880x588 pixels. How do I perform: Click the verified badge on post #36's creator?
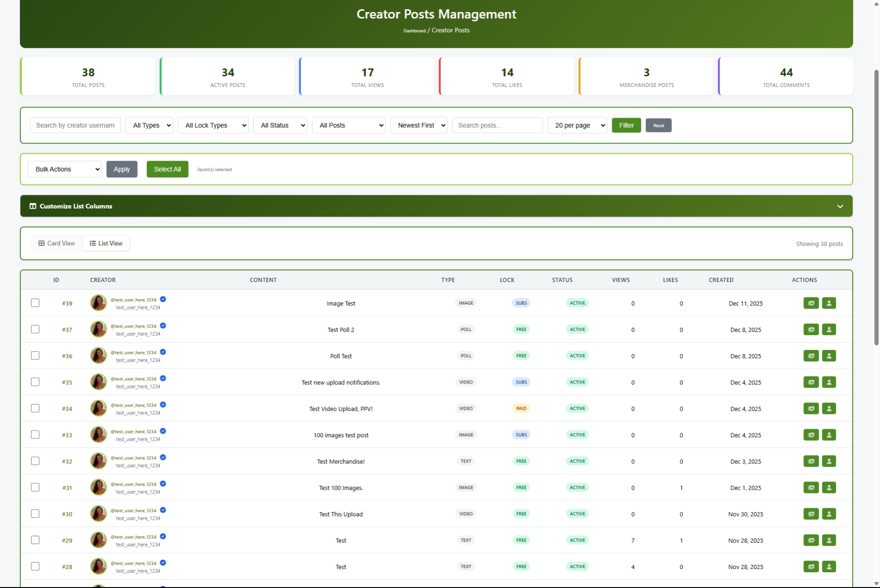click(x=163, y=352)
